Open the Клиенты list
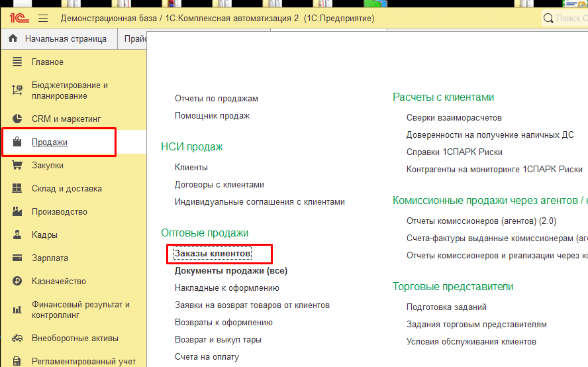 point(191,168)
